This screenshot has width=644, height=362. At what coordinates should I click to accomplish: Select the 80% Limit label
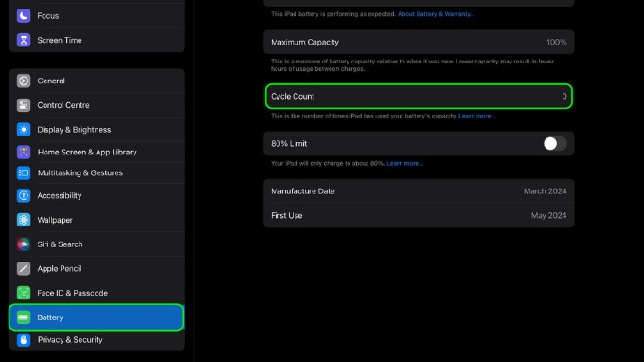pos(289,143)
